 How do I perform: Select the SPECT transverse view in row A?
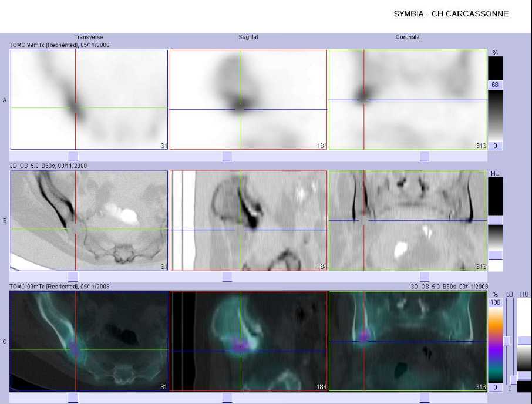[x=89, y=100]
